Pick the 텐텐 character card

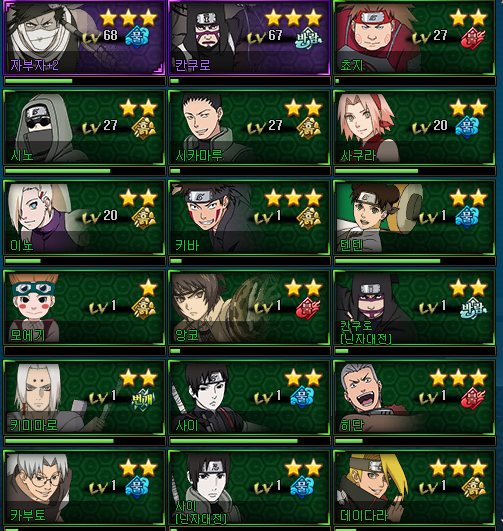pos(414,217)
